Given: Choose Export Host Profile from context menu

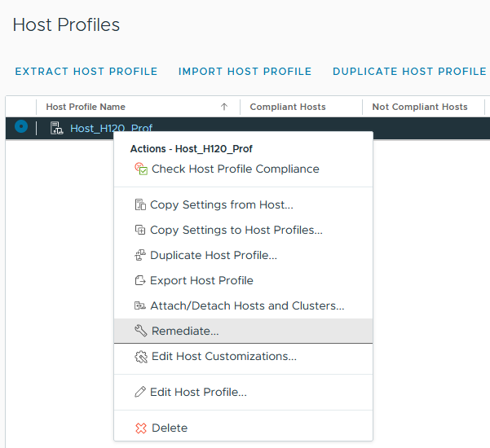Looking at the screenshot, I should click(x=244, y=280).
